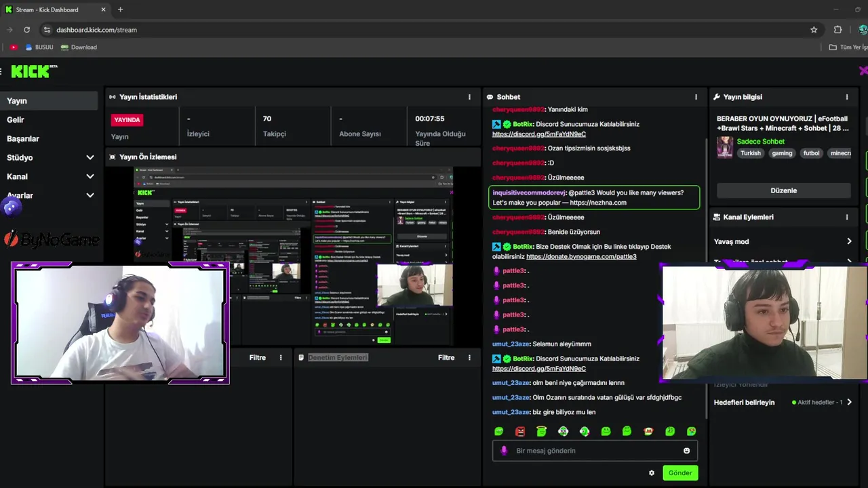Open a new browser tab with plus
Viewport: 868px width, 488px height.
pos(120,9)
